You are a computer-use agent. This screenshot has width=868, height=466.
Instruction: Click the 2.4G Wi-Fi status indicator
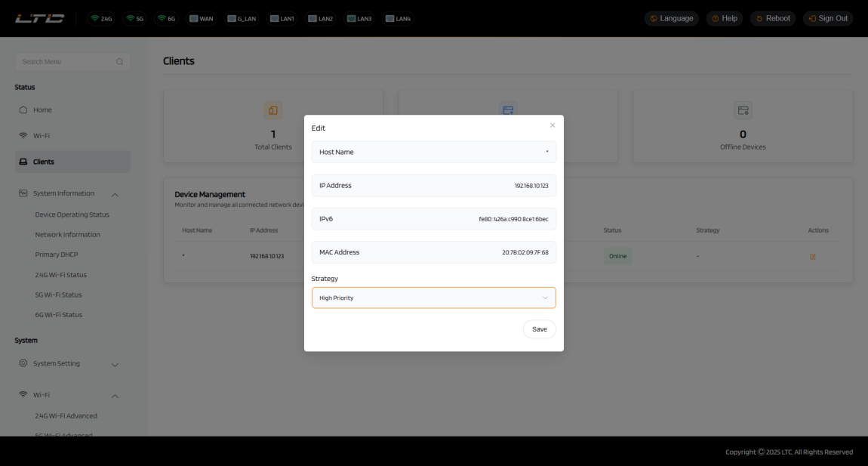click(x=101, y=18)
